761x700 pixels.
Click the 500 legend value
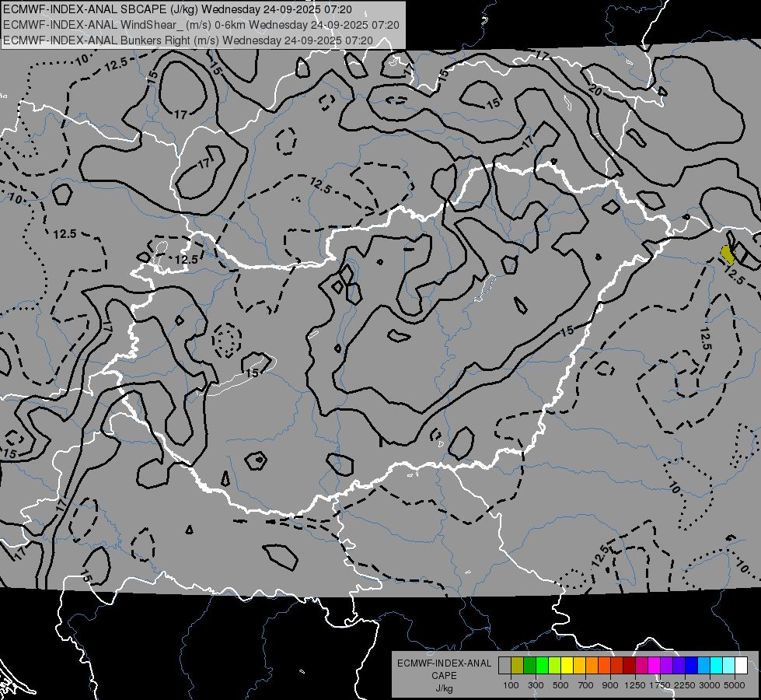coord(560,685)
